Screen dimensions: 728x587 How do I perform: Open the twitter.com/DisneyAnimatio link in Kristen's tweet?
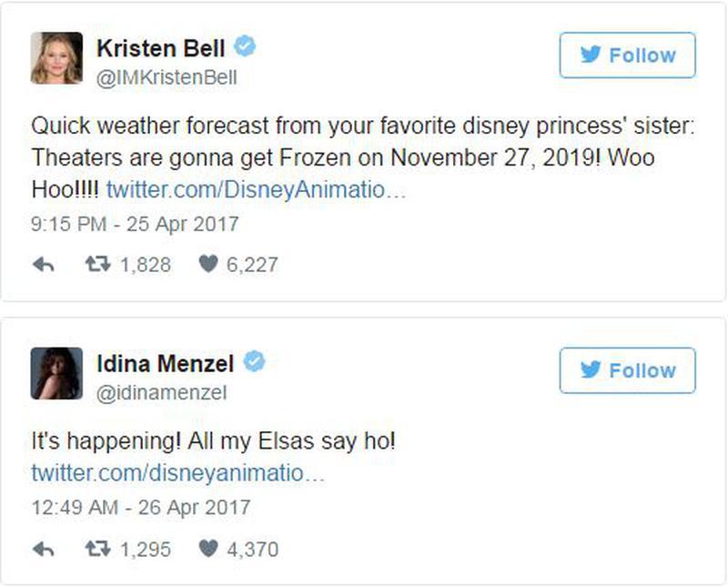pos(257,189)
